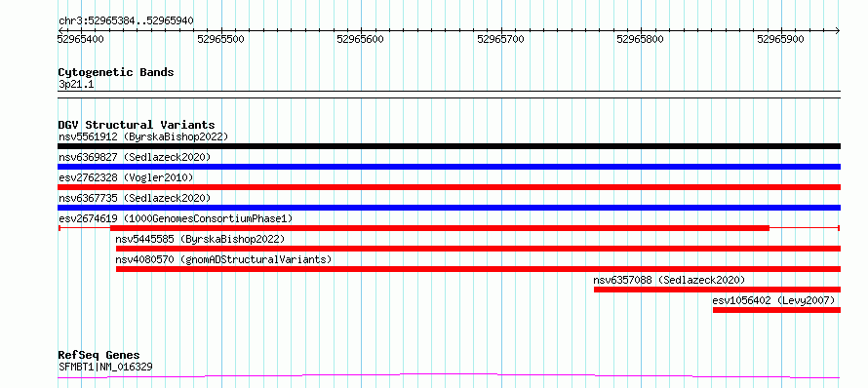The height and width of the screenshot is (388, 868).
Task: Click the Cytogenetic Bands track title
Action: pyautogui.click(x=116, y=72)
